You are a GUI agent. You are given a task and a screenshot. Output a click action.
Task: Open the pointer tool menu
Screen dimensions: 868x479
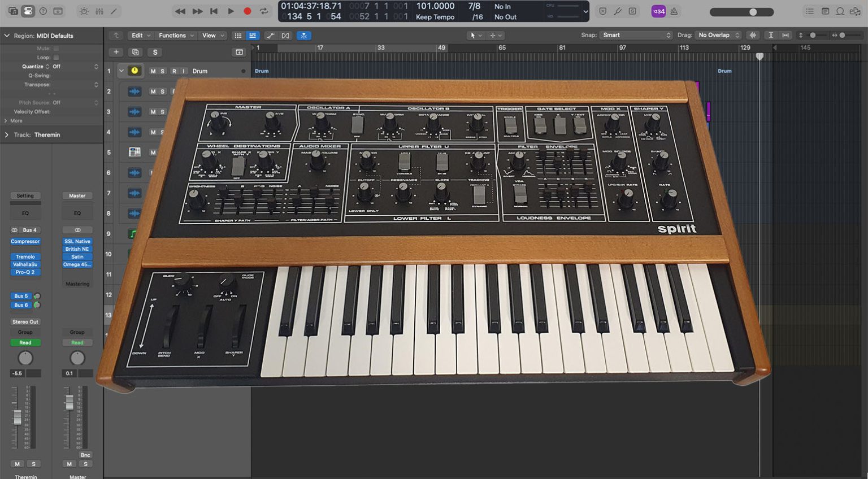click(x=476, y=36)
